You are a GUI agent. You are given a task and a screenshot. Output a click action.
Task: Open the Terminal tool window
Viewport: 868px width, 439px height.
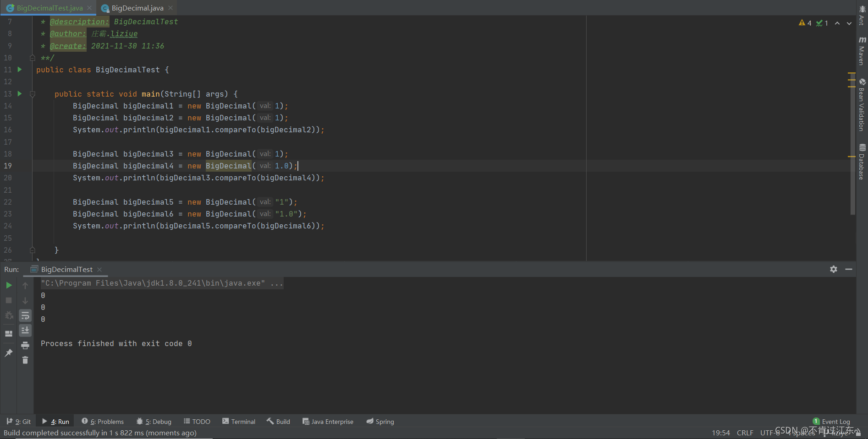239,422
